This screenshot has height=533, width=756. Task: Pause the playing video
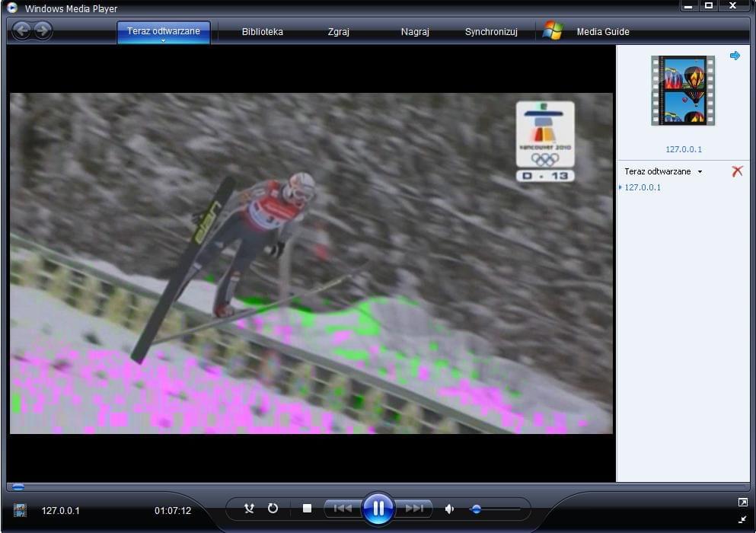click(378, 508)
